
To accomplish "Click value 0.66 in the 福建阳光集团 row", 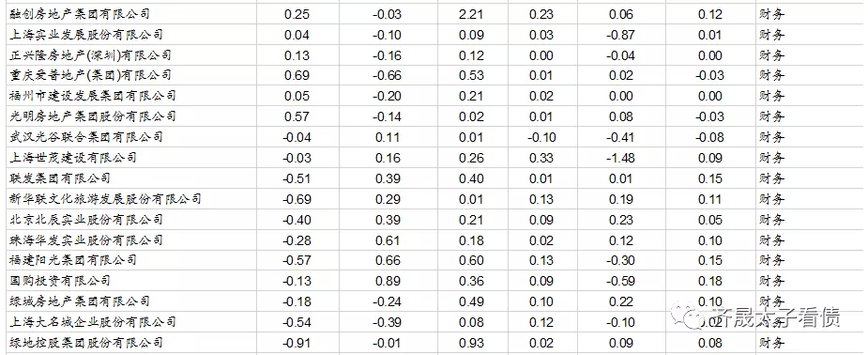I will (x=388, y=261).
